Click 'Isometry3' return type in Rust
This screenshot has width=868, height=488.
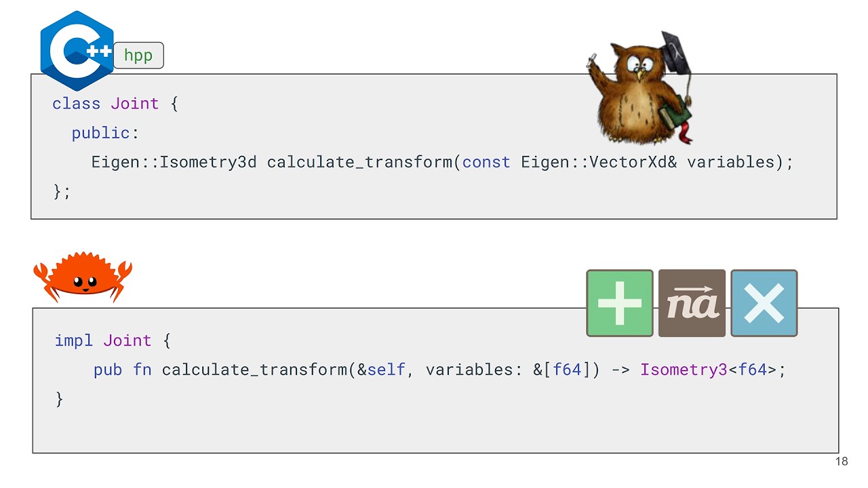684,370
